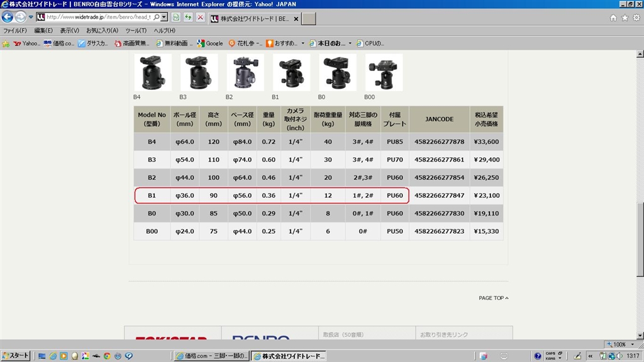The height and width of the screenshot is (362, 644).
Task: Open the volume speaker tray icon
Action: [619, 356]
